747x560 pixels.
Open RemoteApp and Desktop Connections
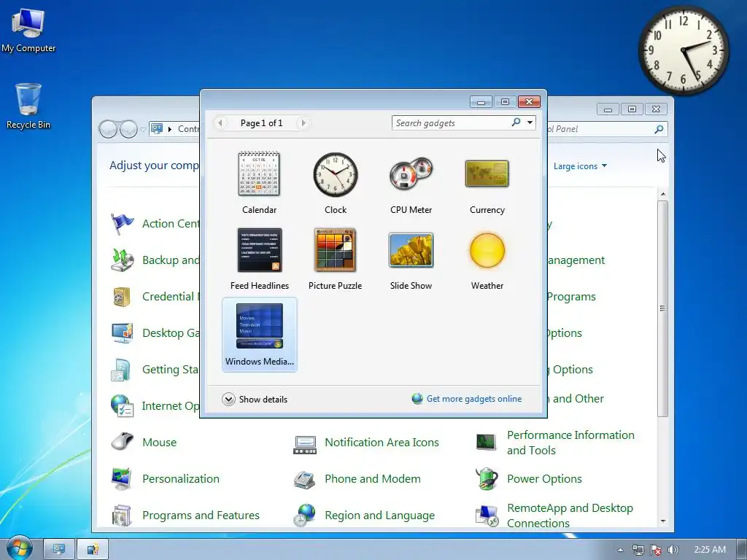pyautogui.click(x=570, y=516)
